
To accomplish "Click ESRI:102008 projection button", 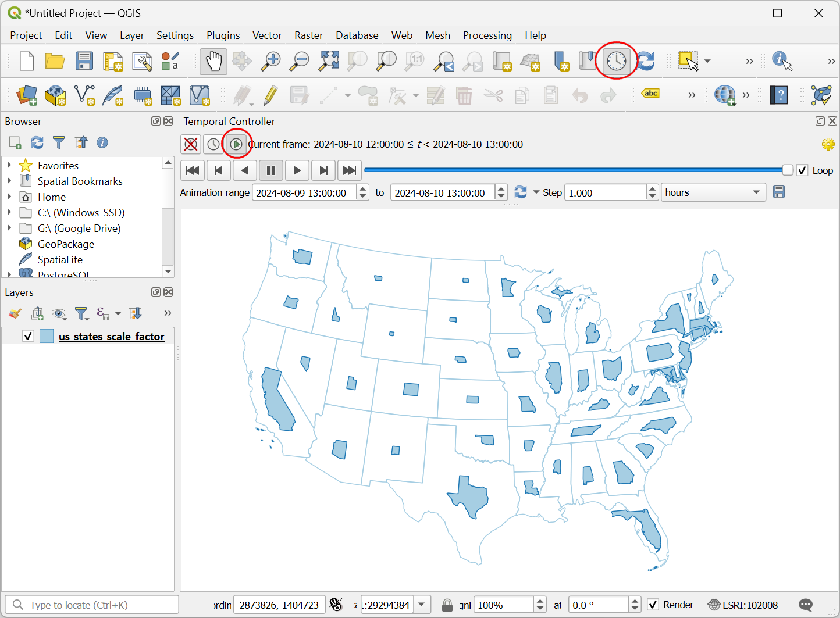I will pos(743,605).
